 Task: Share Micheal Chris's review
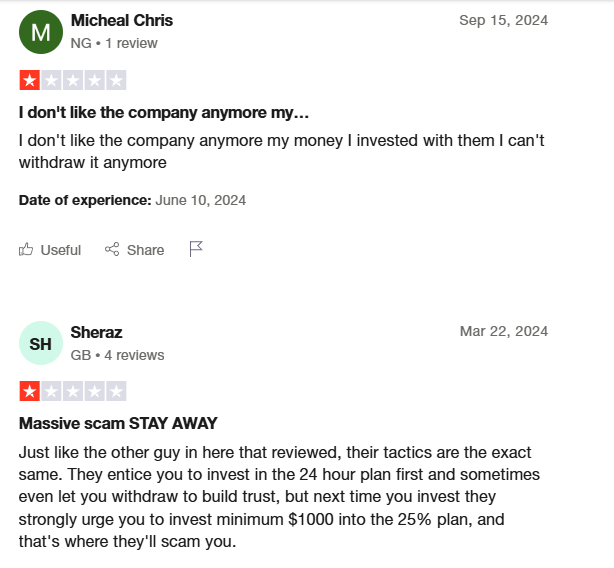134,250
